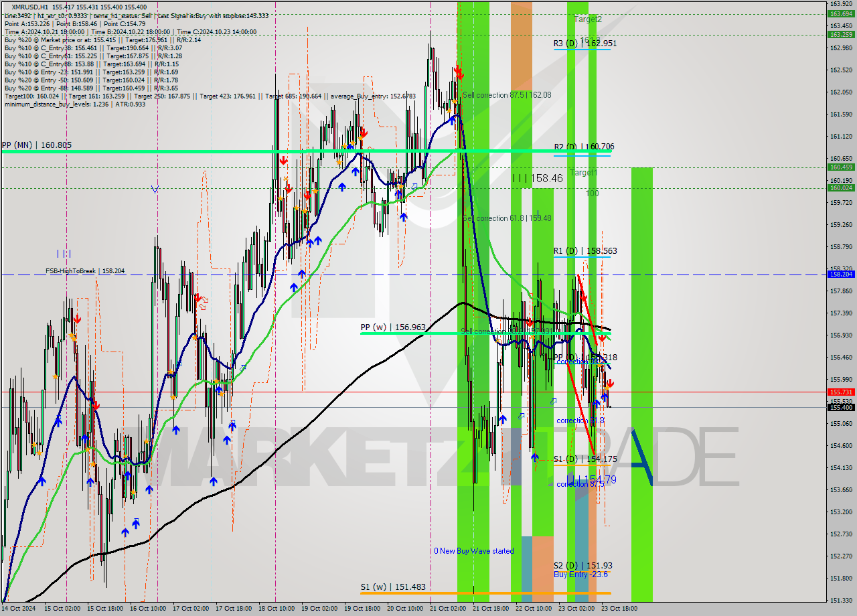Click the FSB-HighToBreak | 158.204 label
The image size is (857, 616).
click(x=85, y=271)
